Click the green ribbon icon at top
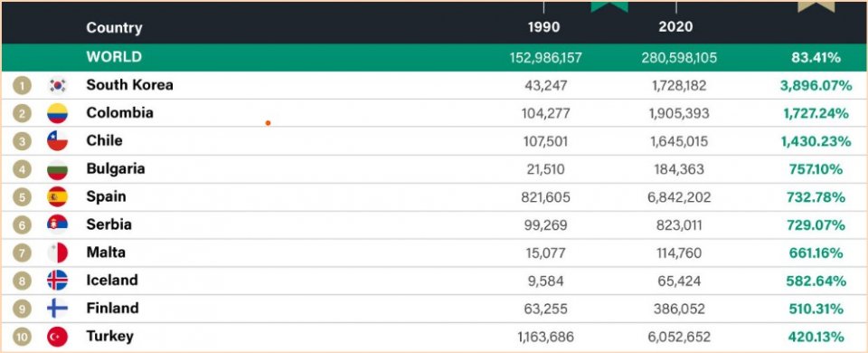This screenshot has width=868, height=353. pyautogui.click(x=609, y=5)
